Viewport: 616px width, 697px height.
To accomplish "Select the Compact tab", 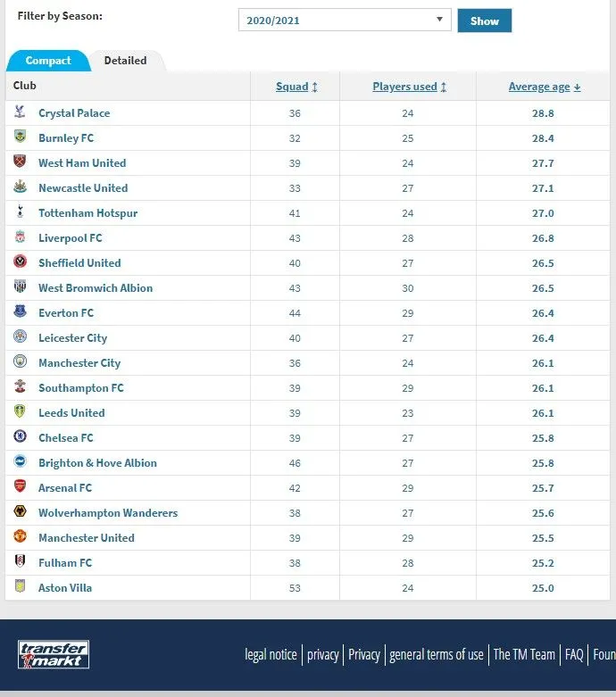I will [48, 61].
